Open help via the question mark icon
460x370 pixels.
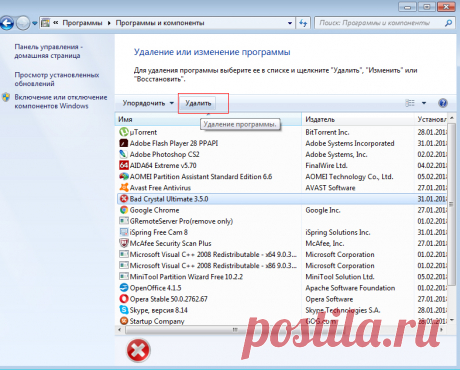pos(443,103)
